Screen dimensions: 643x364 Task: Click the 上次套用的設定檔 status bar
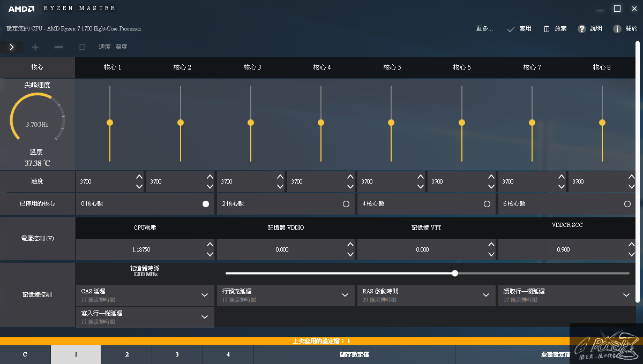322,341
